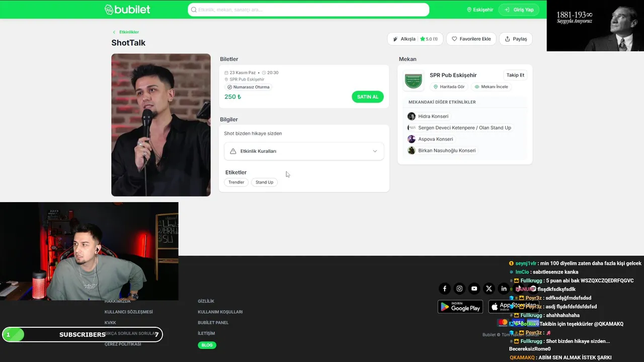Click the Alkışla rating button

(415, 39)
